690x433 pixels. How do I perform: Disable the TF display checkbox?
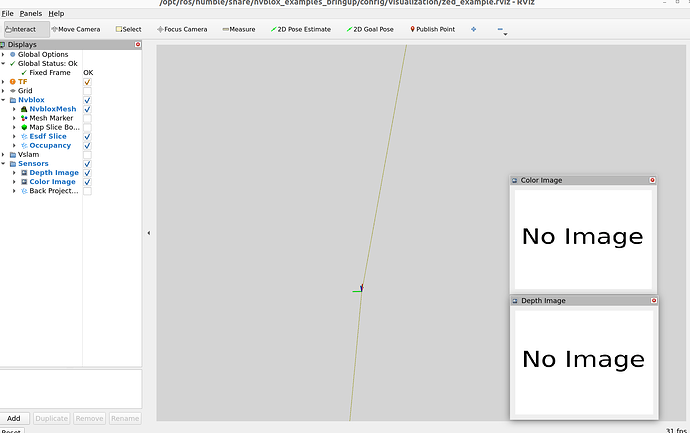pyautogui.click(x=87, y=82)
